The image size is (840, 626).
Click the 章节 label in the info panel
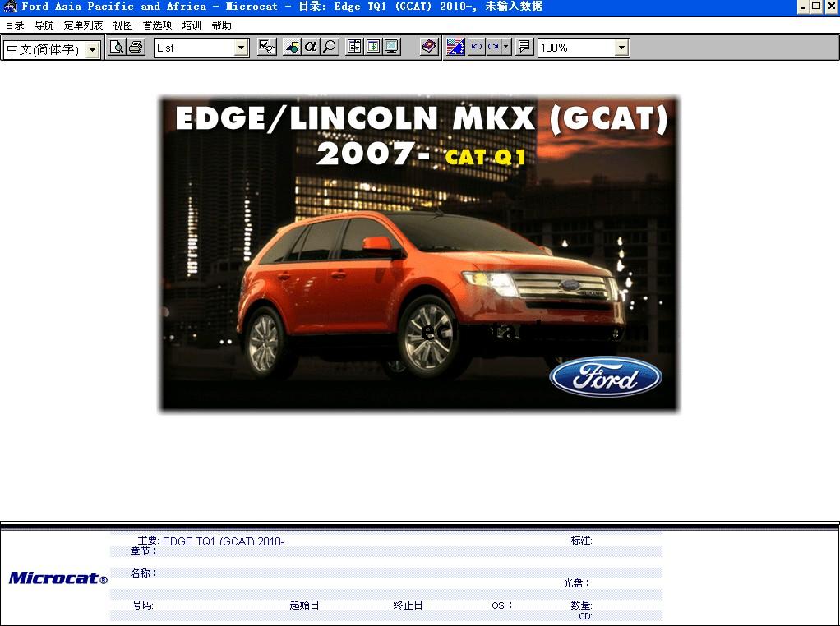click(x=143, y=551)
